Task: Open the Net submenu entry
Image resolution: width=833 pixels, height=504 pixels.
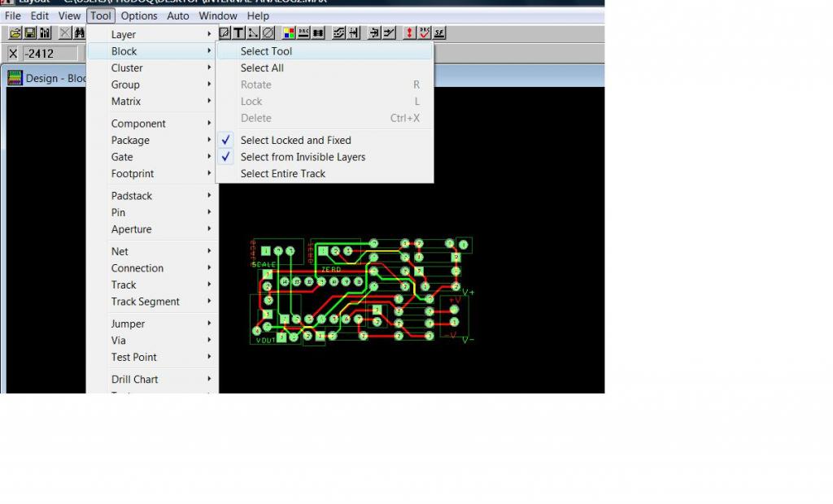Action: [152, 252]
